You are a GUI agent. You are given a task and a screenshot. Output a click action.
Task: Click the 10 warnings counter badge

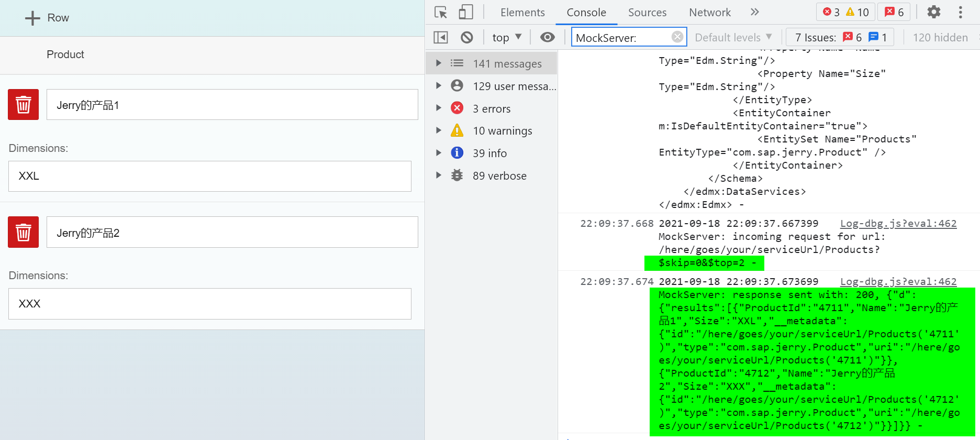[857, 12]
